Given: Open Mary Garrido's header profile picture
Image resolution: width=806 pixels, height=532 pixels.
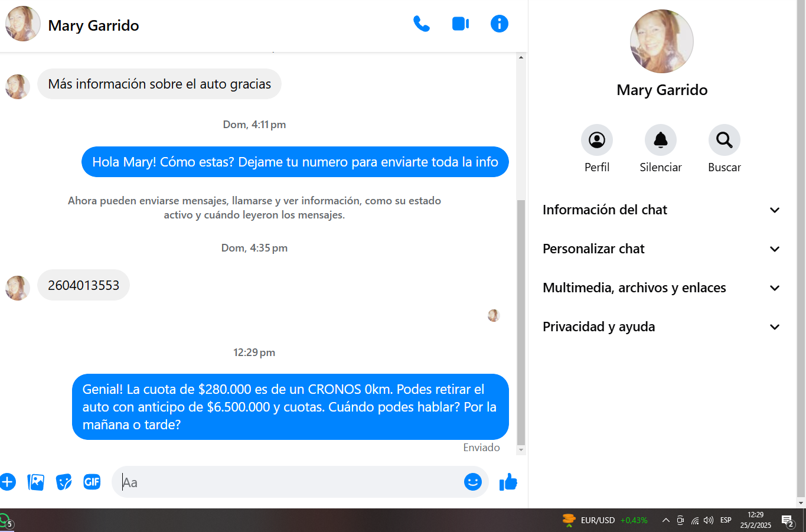Looking at the screenshot, I should coord(23,24).
